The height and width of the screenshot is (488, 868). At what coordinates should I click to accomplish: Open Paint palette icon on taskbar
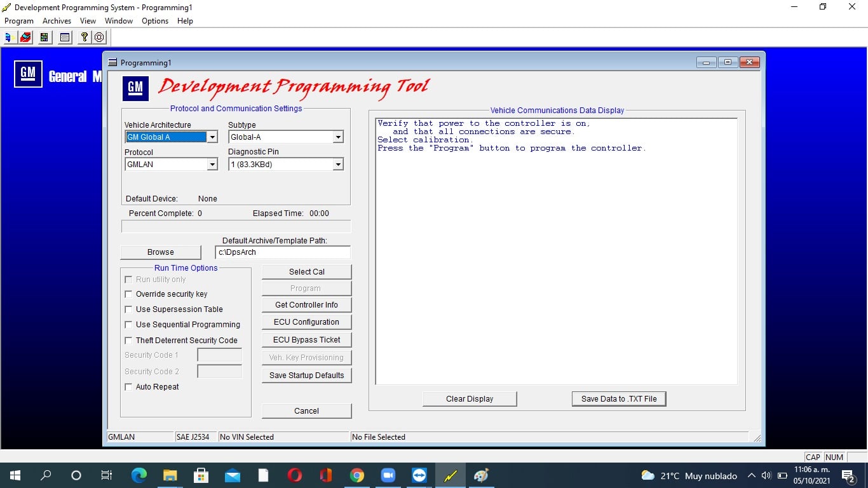coord(482,475)
